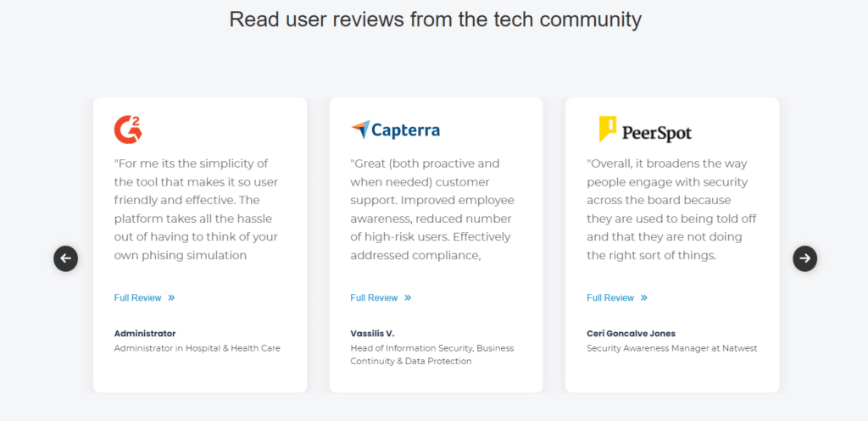Image resolution: width=868 pixels, height=421 pixels.
Task: Click the Administrator reviewer name
Action: (x=145, y=334)
